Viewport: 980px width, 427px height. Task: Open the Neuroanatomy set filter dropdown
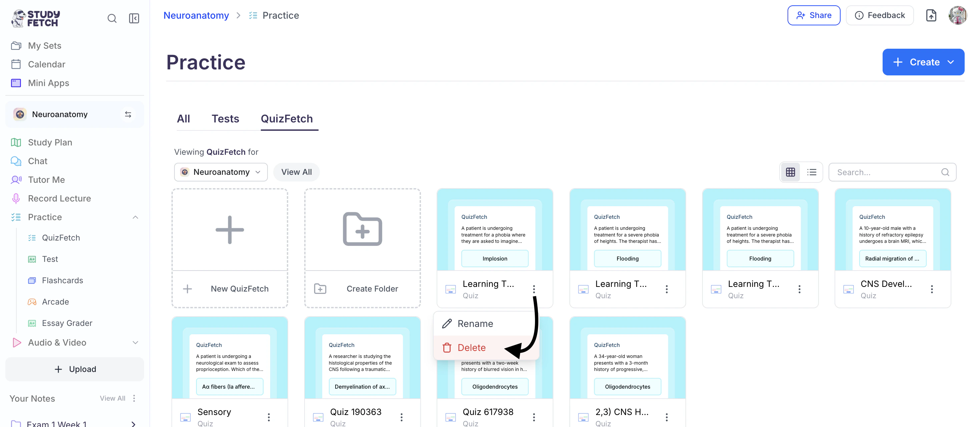[221, 172]
